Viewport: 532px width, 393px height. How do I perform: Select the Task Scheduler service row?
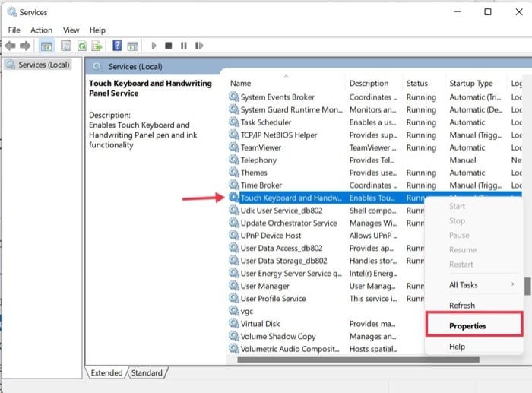tap(375, 122)
